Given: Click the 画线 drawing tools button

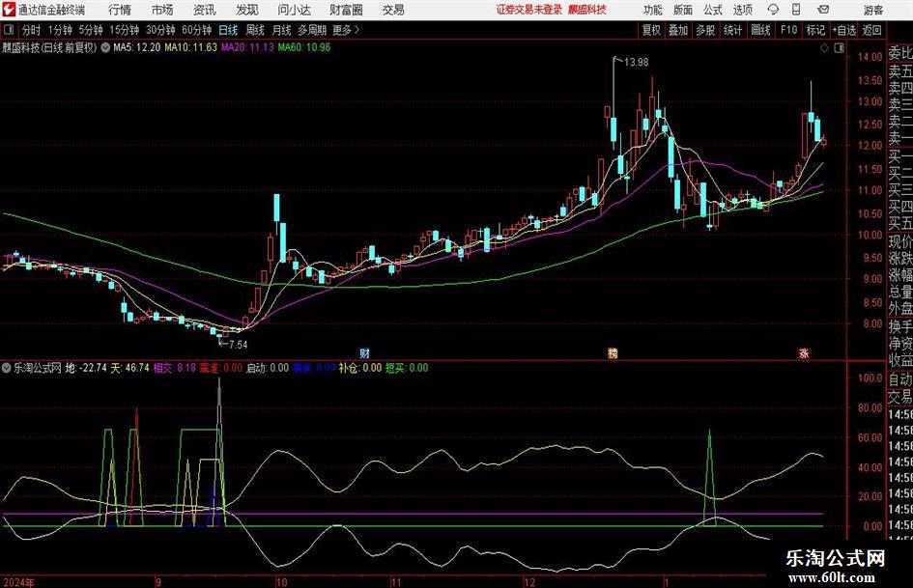Looking at the screenshot, I should (x=760, y=30).
